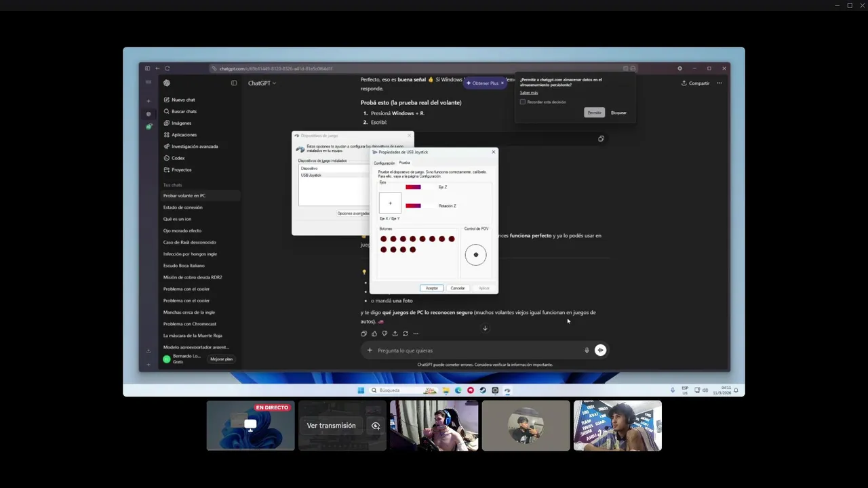Viewport: 868px width, 488px height.
Task: Click Mejorar plan in the sidebar
Action: (x=222, y=359)
